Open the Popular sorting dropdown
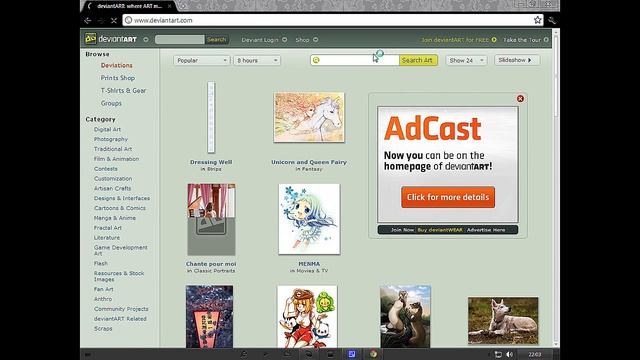Image resolution: width=640 pixels, height=360 pixels. point(202,60)
